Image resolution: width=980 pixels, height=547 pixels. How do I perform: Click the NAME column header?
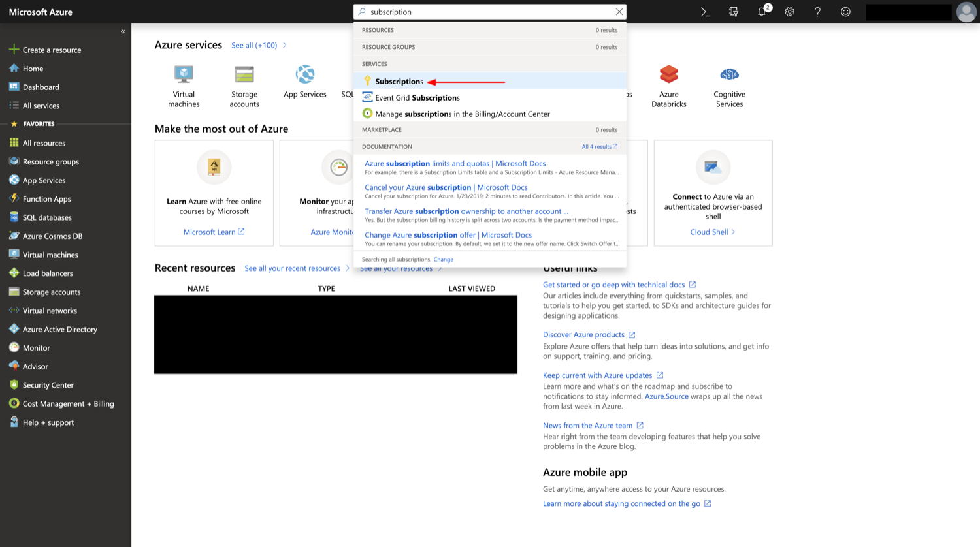pos(198,289)
